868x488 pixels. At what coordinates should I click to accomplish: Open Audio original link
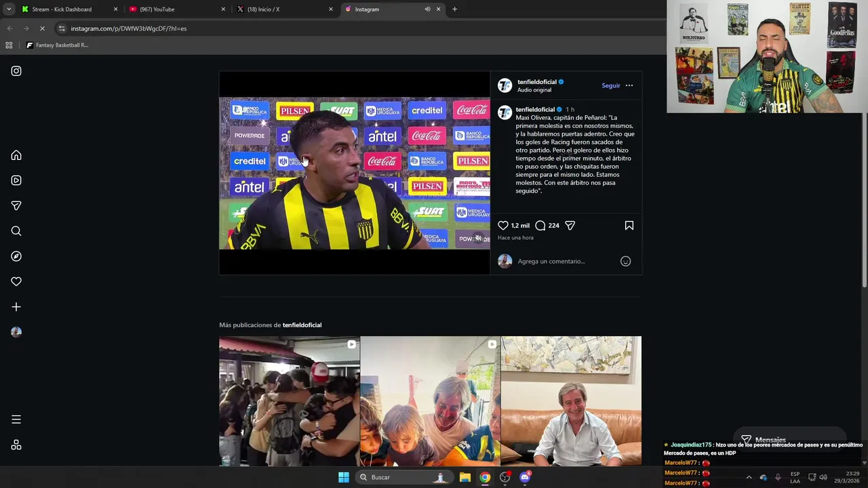pyautogui.click(x=534, y=90)
